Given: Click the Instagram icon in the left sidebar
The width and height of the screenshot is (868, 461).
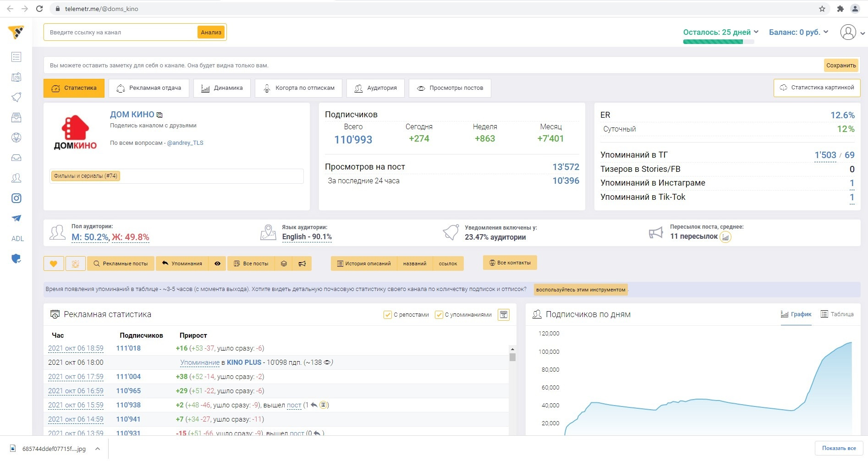Looking at the screenshot, I should pos(16,198).
